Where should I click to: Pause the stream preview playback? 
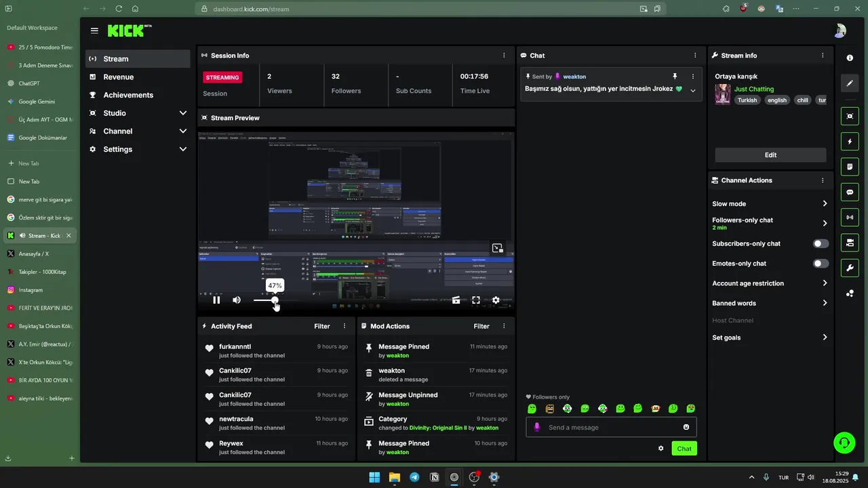216,300
